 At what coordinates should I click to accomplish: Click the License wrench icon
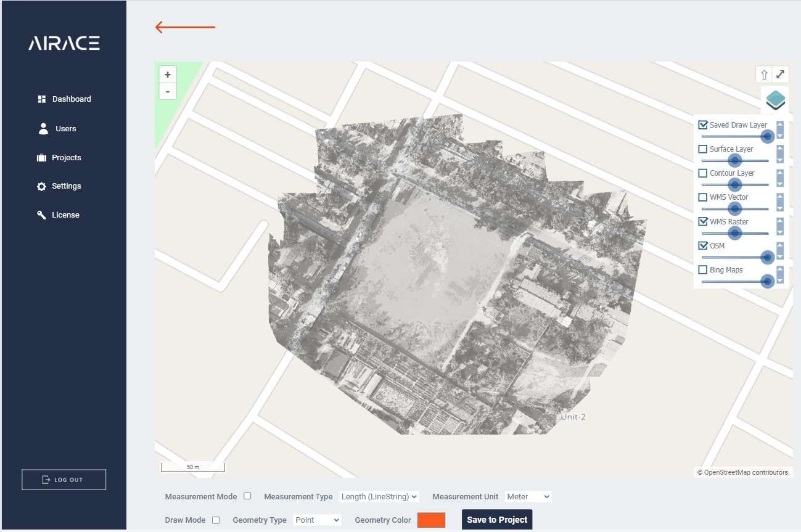coord(41,215)
